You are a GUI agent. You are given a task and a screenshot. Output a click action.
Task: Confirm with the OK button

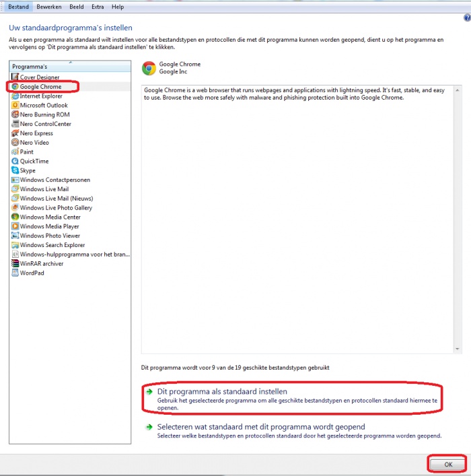[x=448, y=464]
